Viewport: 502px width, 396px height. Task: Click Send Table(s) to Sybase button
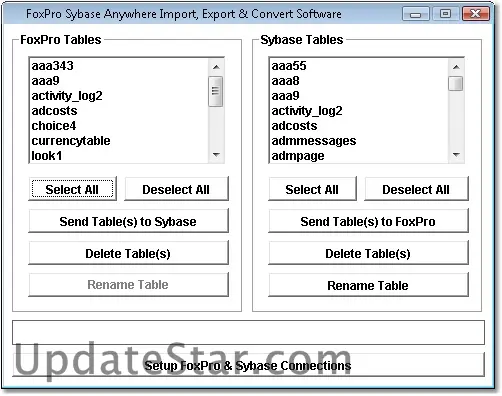pos(128,221)
